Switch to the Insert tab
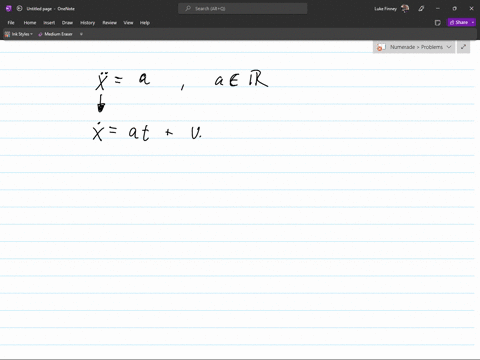Image resolution: width=480 pixels, height=360 pixels. (49, 23)
